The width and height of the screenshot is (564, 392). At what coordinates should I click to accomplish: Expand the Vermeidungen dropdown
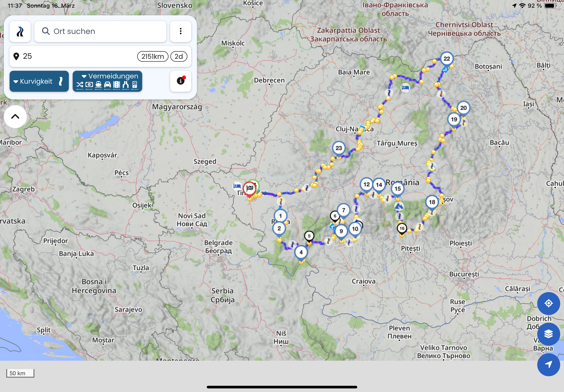[107, 76]
